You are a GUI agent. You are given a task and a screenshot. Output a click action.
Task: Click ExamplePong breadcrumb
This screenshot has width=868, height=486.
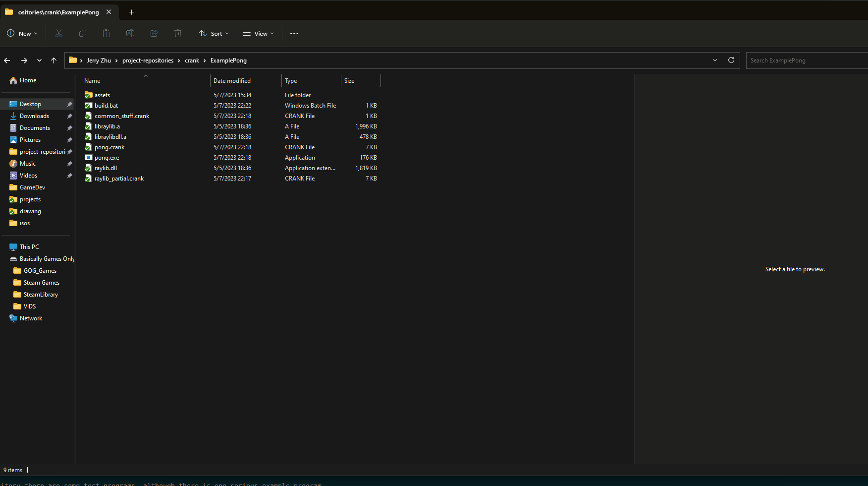click(x=228, y=61)
